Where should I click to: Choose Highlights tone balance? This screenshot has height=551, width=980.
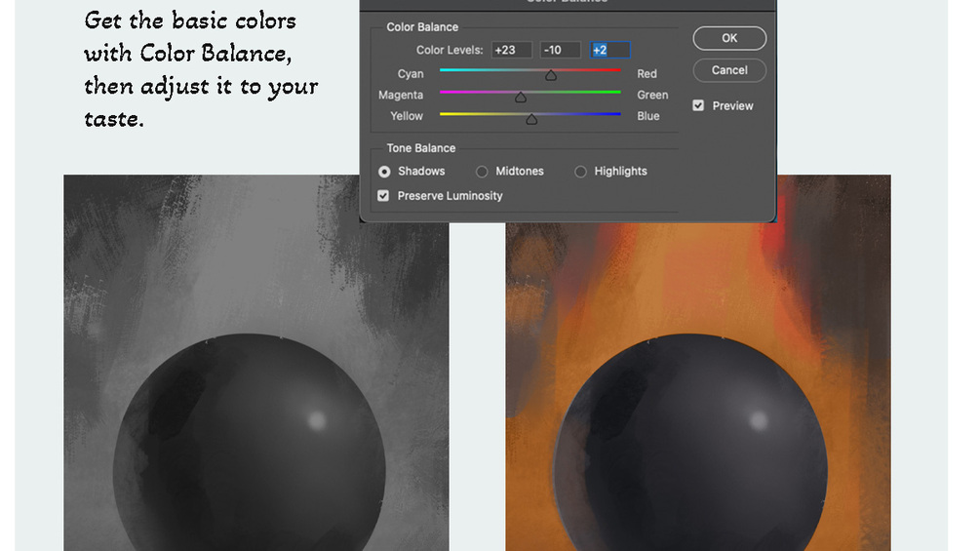click(580, 172)
